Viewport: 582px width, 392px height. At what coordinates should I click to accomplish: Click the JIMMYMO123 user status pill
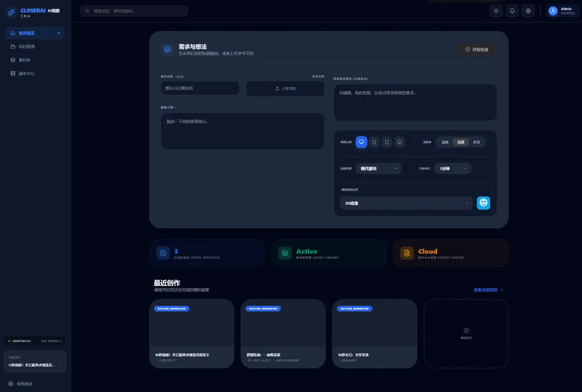35,341
